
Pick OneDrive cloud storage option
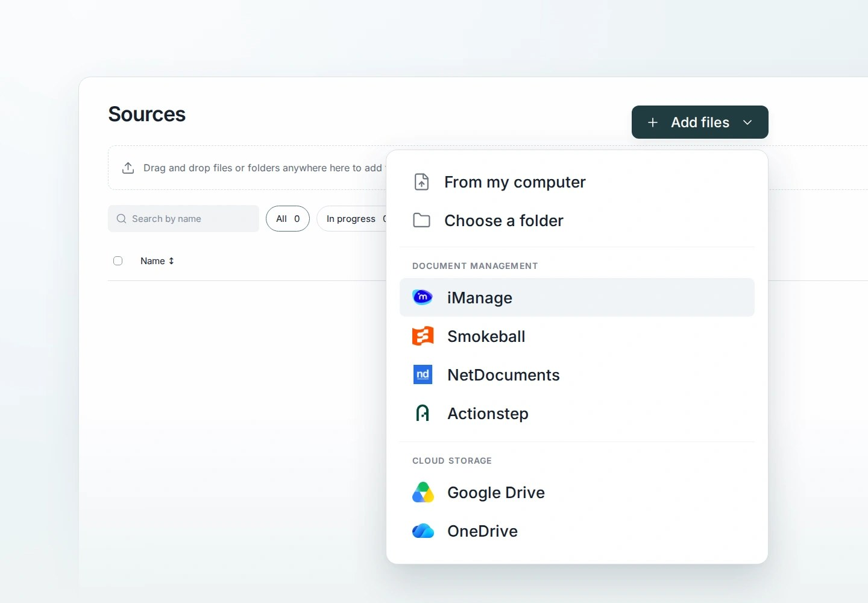577,531
